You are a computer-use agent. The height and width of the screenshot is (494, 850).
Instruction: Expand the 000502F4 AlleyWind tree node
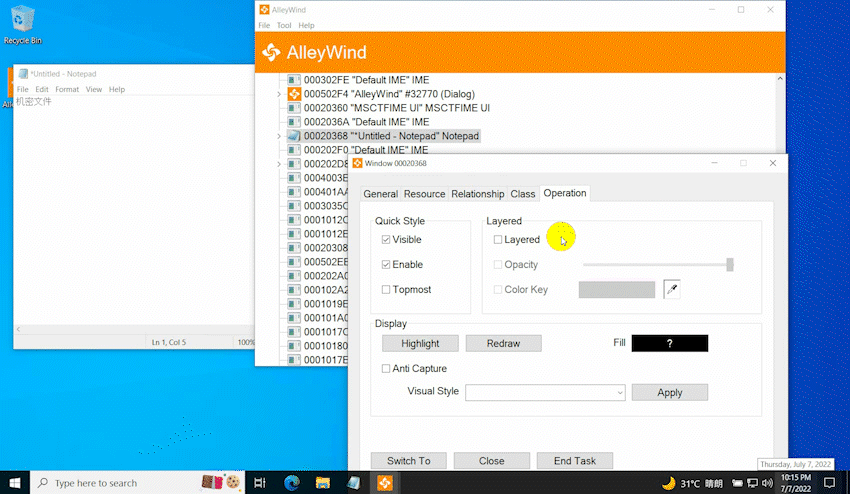(x=279, y=94)
